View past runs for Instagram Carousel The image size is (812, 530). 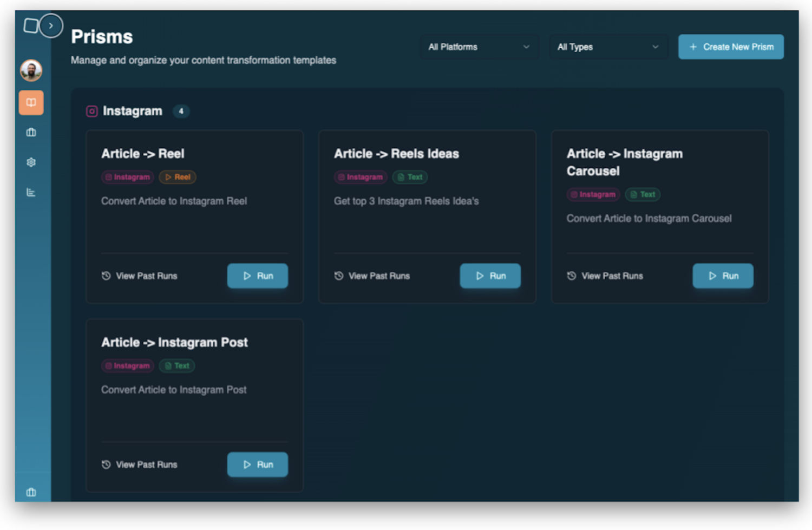point(605,276)
